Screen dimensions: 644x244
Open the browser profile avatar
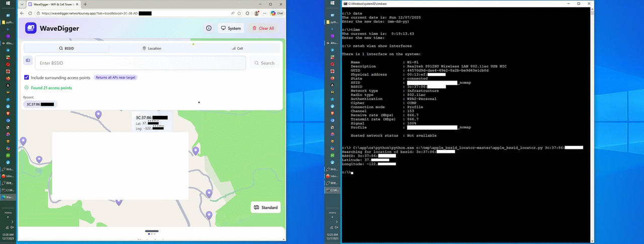[x=257, y=13]
